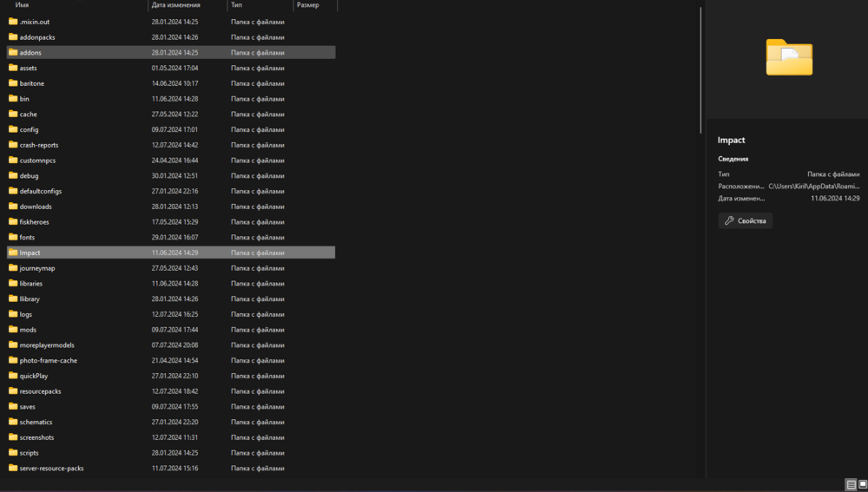
Task: Click date 17.05.2024 15:29 of fiskheroes
Action: tap(175, 221)
